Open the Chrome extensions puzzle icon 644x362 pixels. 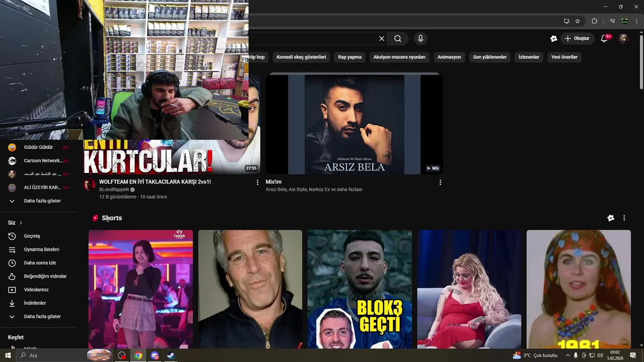click(594, 21)
